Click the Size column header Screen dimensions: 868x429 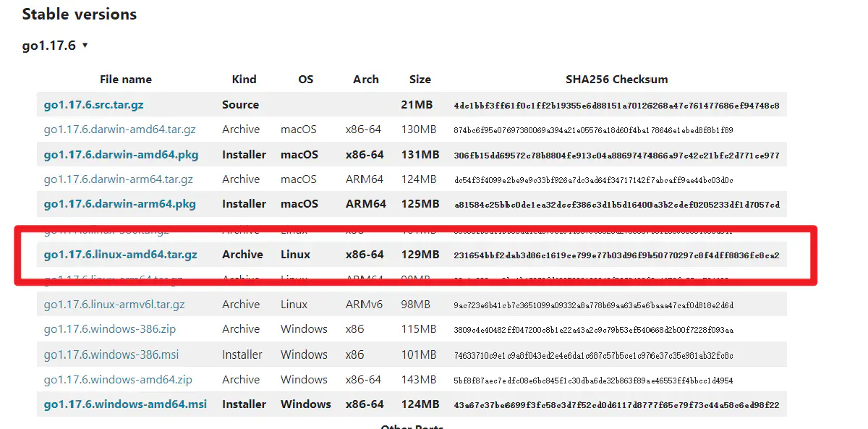coord(420,80)
